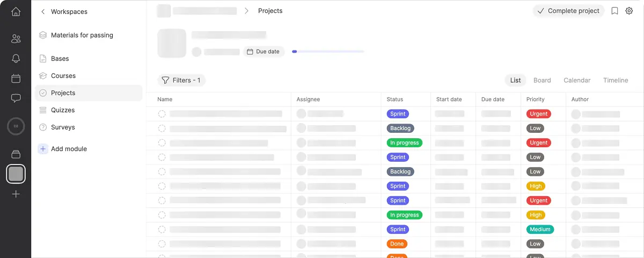Click the document icon next to Bases
The height and width of the screenshot is (258, 644).
point(43,59)
